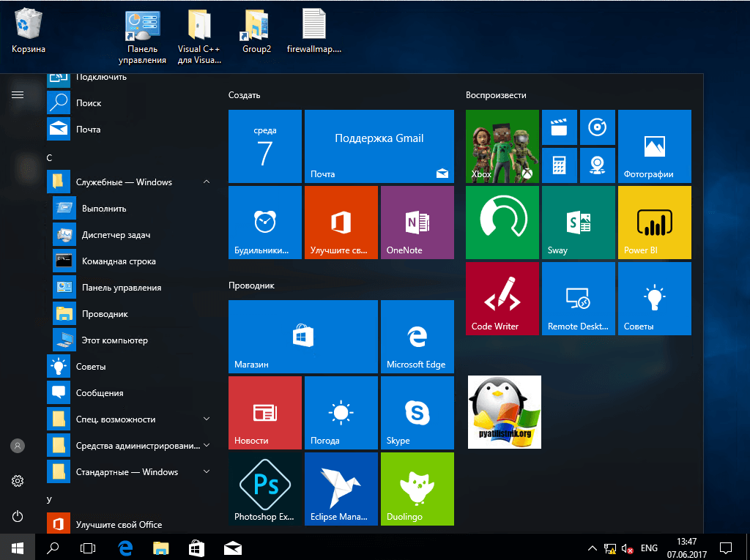Open the Xbox tile

click(502, 146)
